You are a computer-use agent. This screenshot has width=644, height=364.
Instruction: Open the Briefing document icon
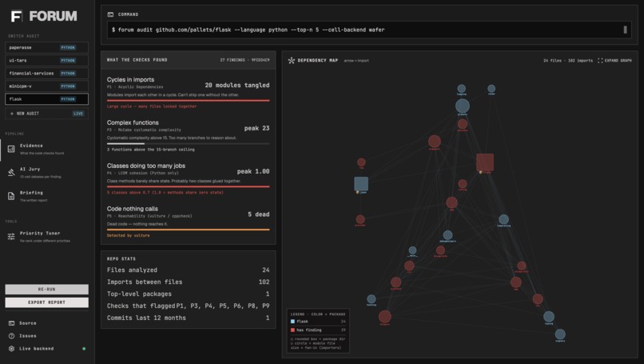11,196
